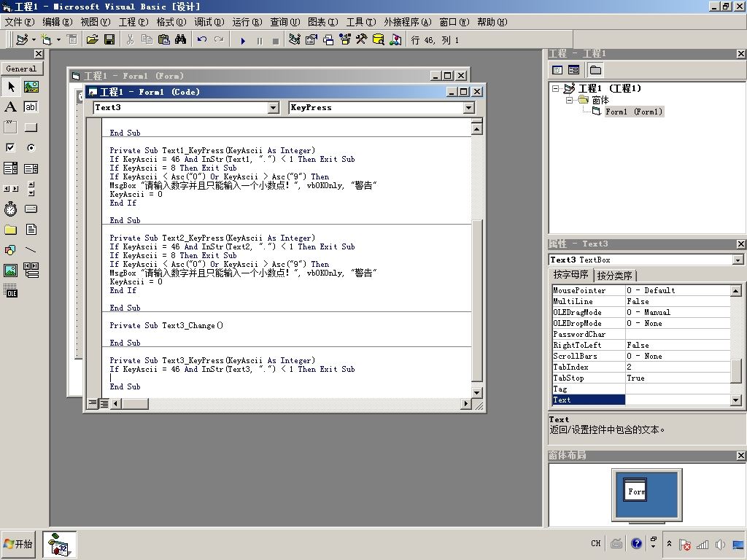Select the TextBox control tool

pos(31,107)
